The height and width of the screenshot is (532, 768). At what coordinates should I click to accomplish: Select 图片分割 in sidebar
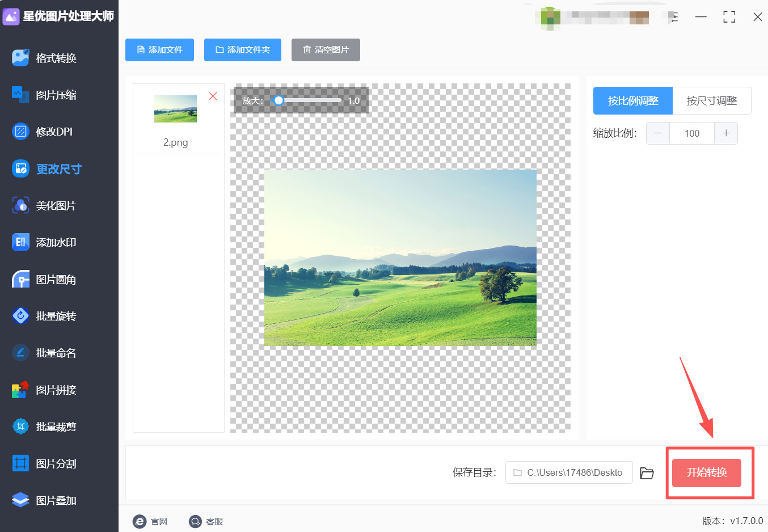click(56, 463)
